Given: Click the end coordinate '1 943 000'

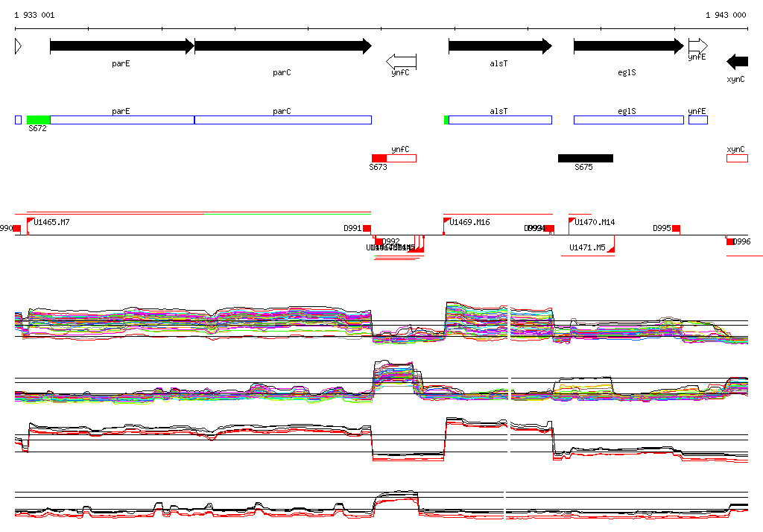Looking at the screenshot, I should pos(726,15).
